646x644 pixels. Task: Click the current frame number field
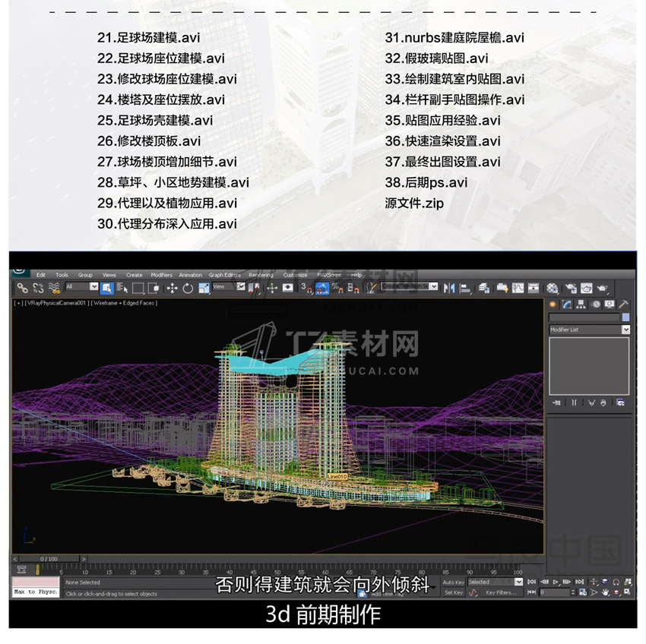click(x=555, y=592)
